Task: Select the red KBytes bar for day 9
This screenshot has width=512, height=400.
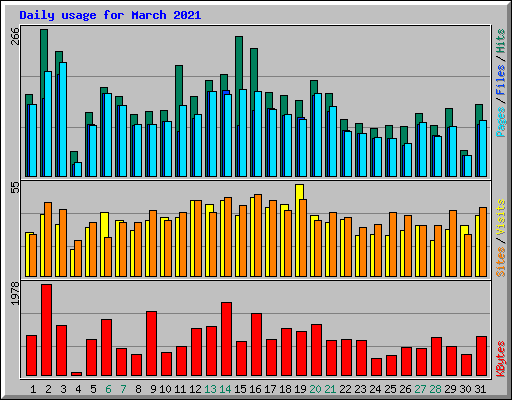Action: coord(152,343)
